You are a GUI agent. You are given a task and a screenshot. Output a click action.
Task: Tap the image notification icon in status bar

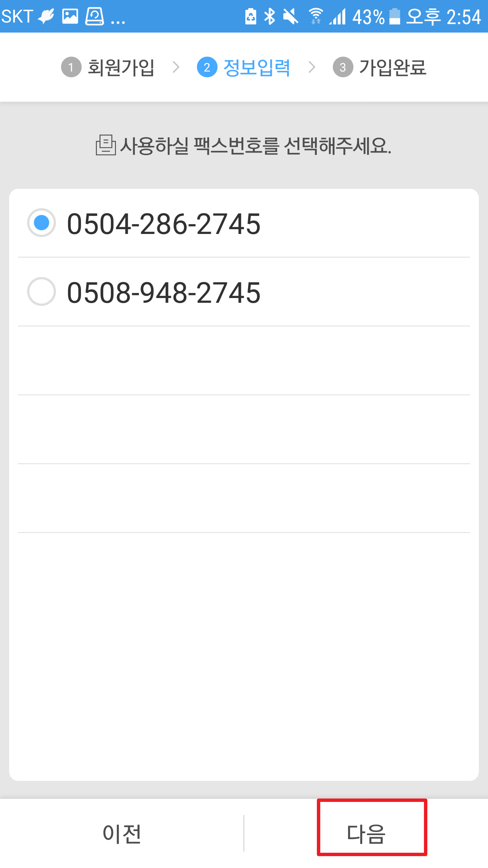pos(70,16)
